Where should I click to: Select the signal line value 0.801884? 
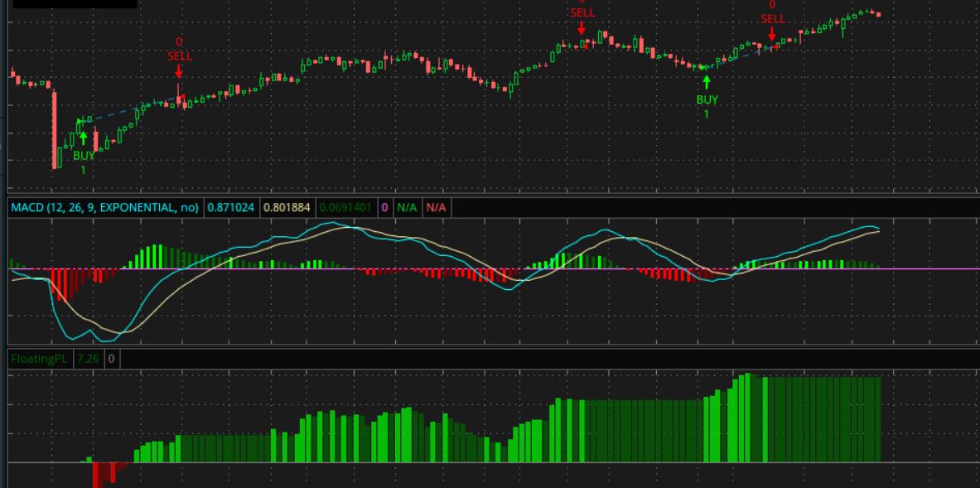coord(287,207)
